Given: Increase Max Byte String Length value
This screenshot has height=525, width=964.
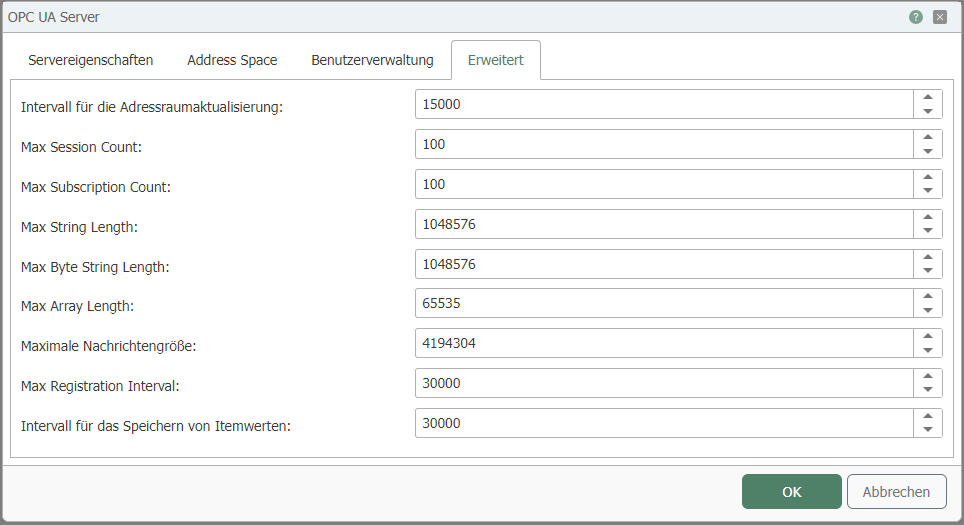Looking at the screenshot, I should point(928,257).
